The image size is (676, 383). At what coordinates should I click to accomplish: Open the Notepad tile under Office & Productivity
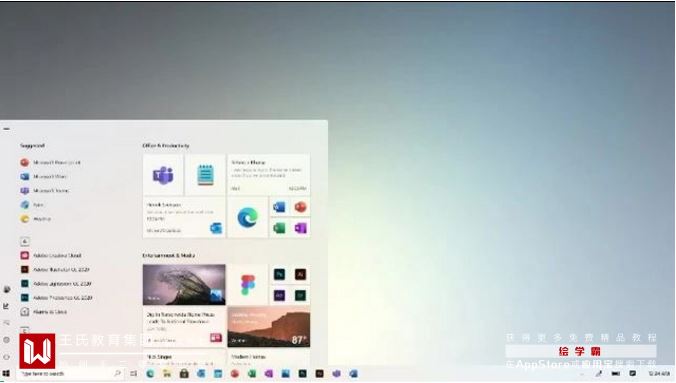[205, 175]
